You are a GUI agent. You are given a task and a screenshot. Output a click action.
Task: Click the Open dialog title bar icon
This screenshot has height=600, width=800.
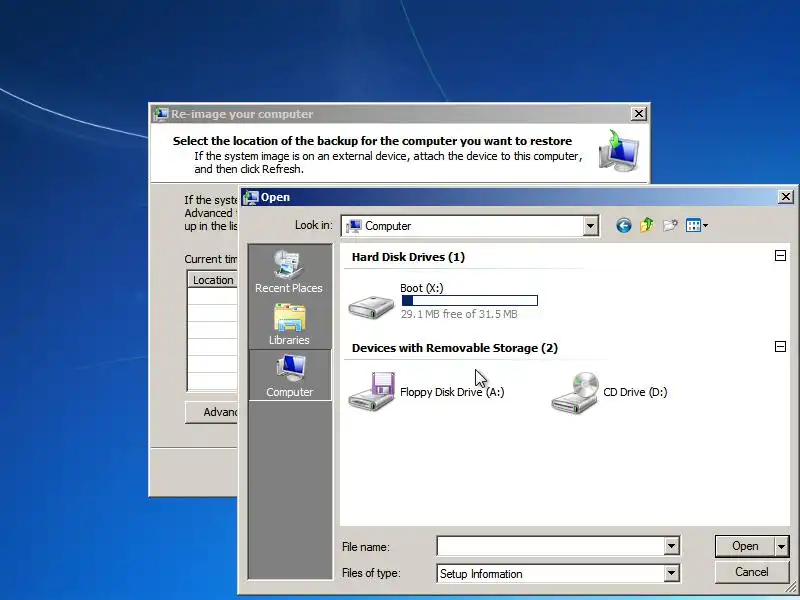point(251,197)
